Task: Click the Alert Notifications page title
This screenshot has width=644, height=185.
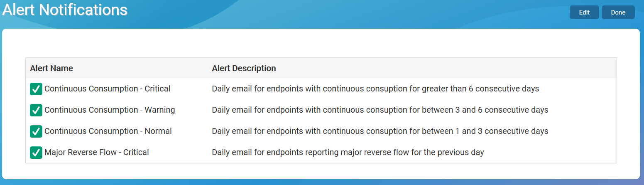Action: (x=65, y=10)
